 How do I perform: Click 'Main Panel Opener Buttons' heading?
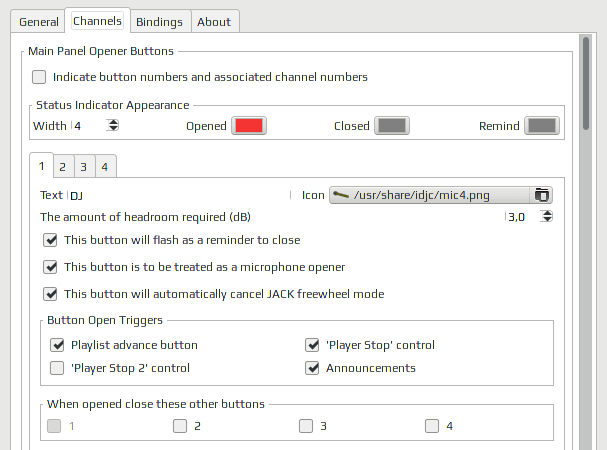click(101, 51)
